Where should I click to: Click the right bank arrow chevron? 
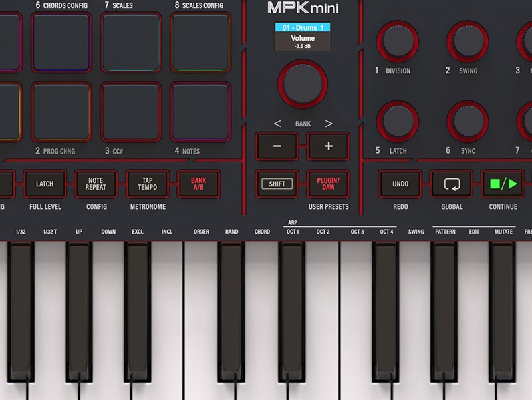328,124
